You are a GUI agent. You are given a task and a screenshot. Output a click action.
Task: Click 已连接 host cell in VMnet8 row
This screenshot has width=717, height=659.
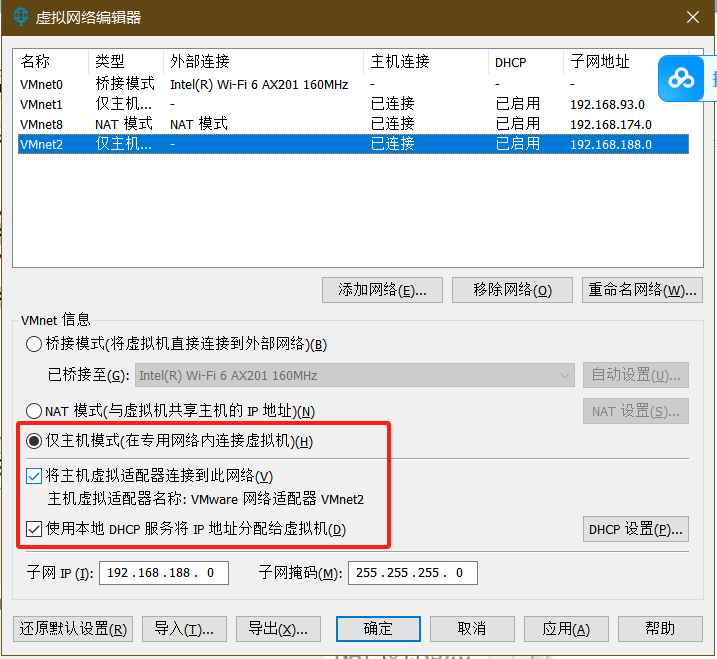pyautogui.click(x=392, y=124)
